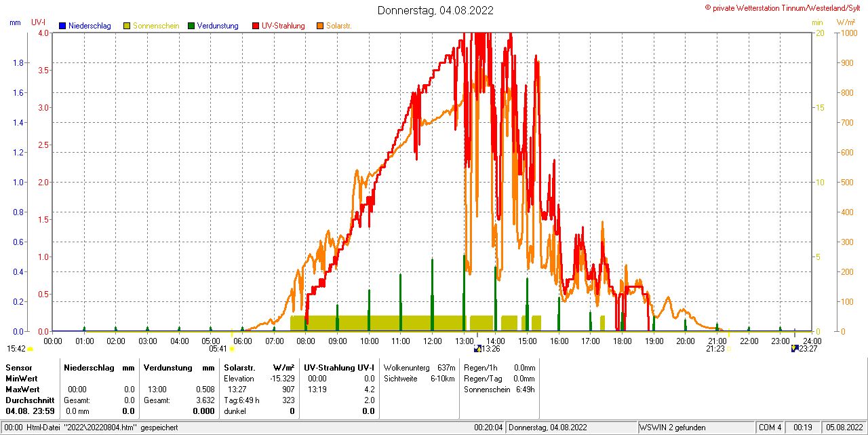Click the Tag:6:49 h entry
Screen dimensions: 868x435
tap(242, 400)
